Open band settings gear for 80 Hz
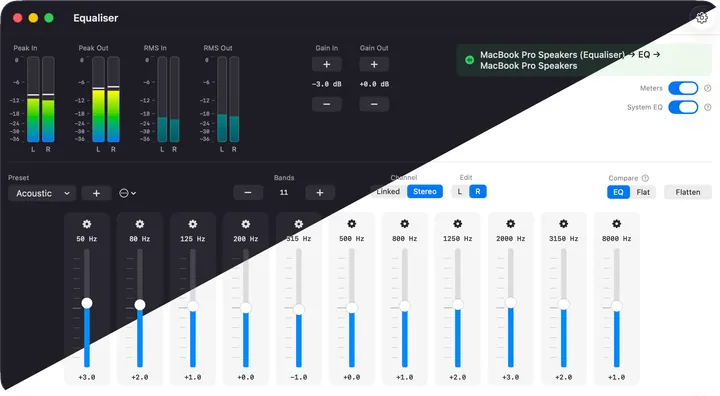This screenshot has height=396, width=720. click(x=140, y=224)
